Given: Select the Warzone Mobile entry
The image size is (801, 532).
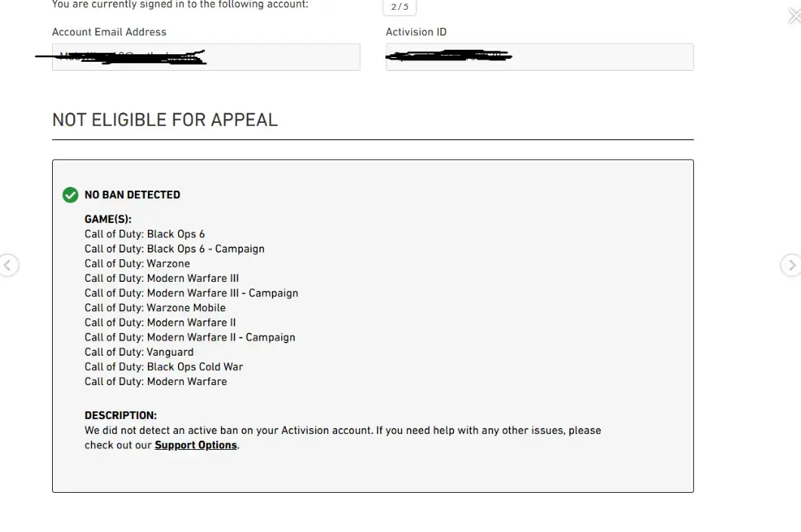Looking at the screenshot, I should tap(155, 307).
